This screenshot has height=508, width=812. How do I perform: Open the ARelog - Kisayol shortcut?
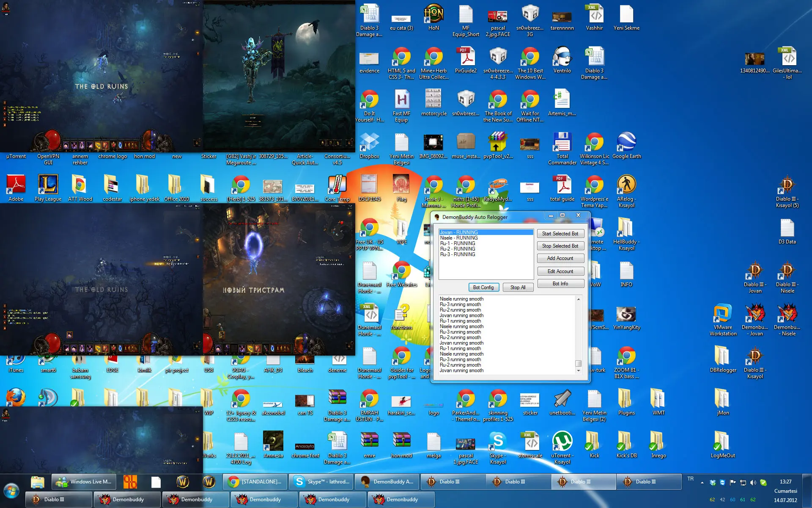[x=626, y=191]
